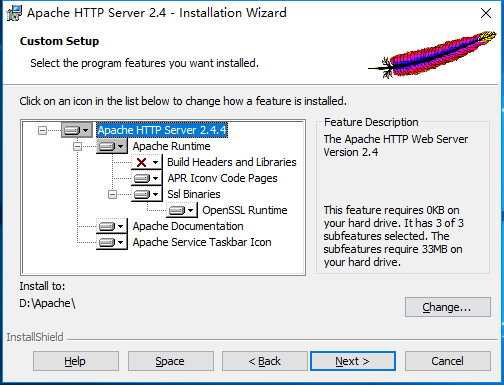Select the Apache Runtime feature label
Screen dimensions: 504x385
171,146
